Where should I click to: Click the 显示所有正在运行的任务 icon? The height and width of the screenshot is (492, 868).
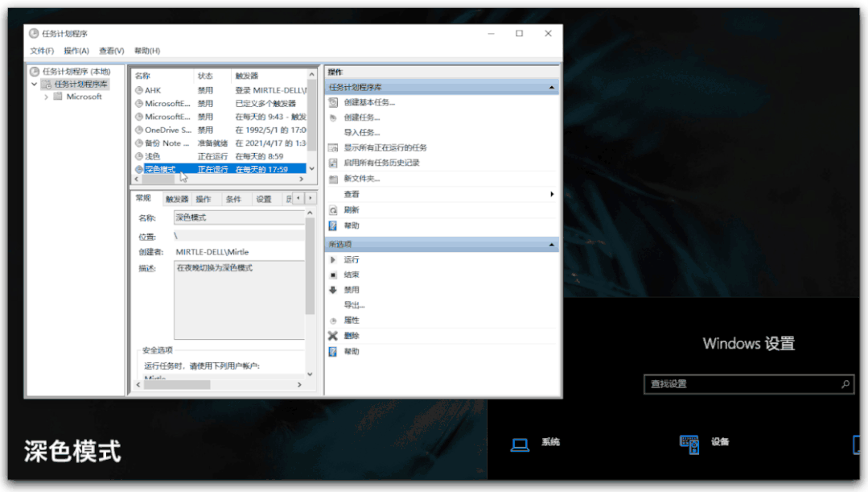pyautogui.click(x=333, y=148)
